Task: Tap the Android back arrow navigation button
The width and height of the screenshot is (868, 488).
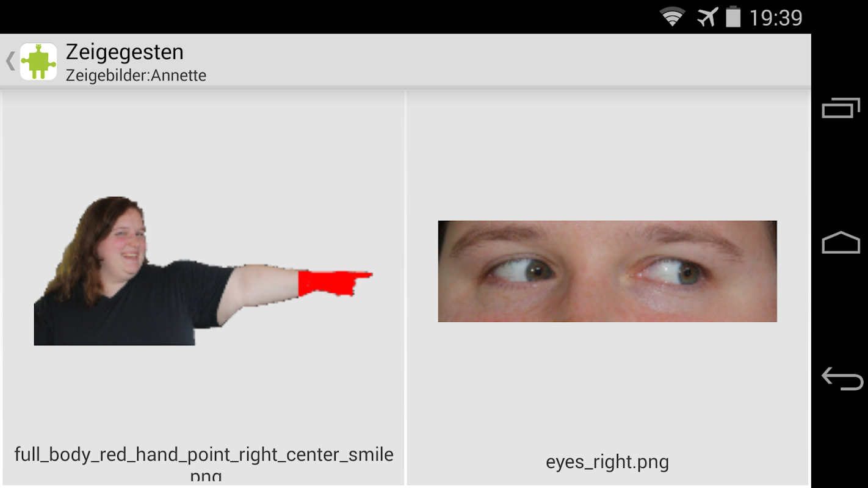Action: [x=842, y=378]
